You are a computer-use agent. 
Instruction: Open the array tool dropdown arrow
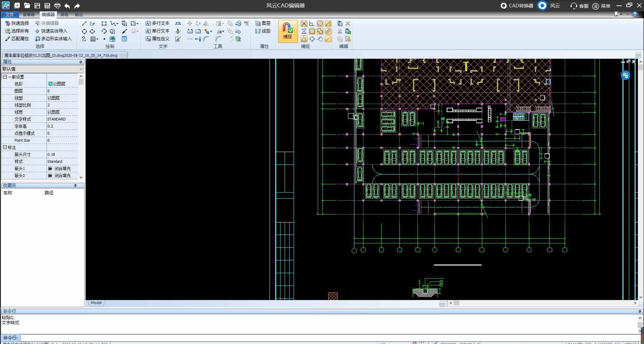tap(223, 24)
